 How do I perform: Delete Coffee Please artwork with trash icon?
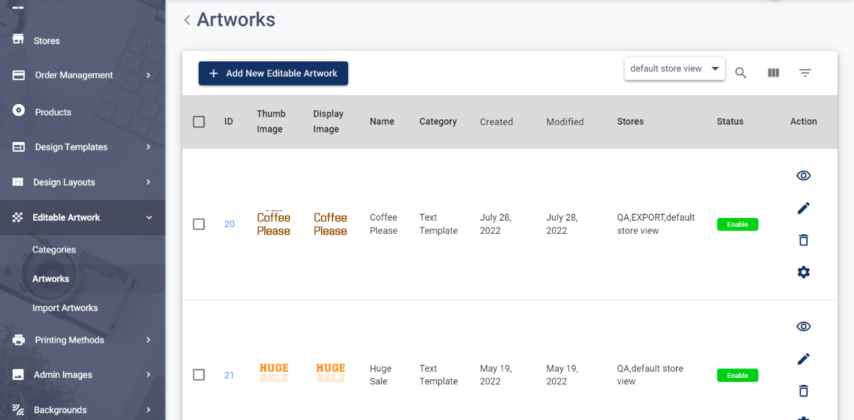(x=803, y=240)
